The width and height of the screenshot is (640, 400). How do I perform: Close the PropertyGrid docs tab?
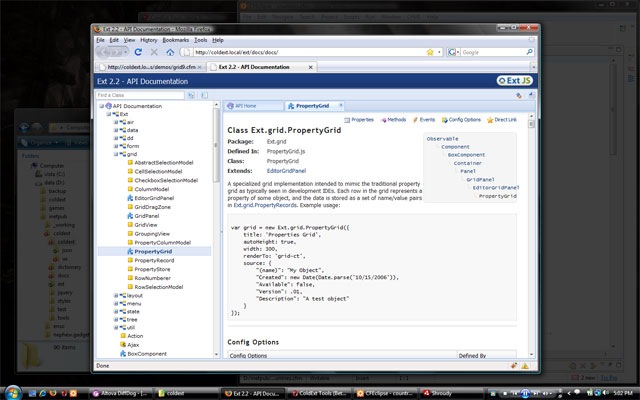tap(341, 105)
